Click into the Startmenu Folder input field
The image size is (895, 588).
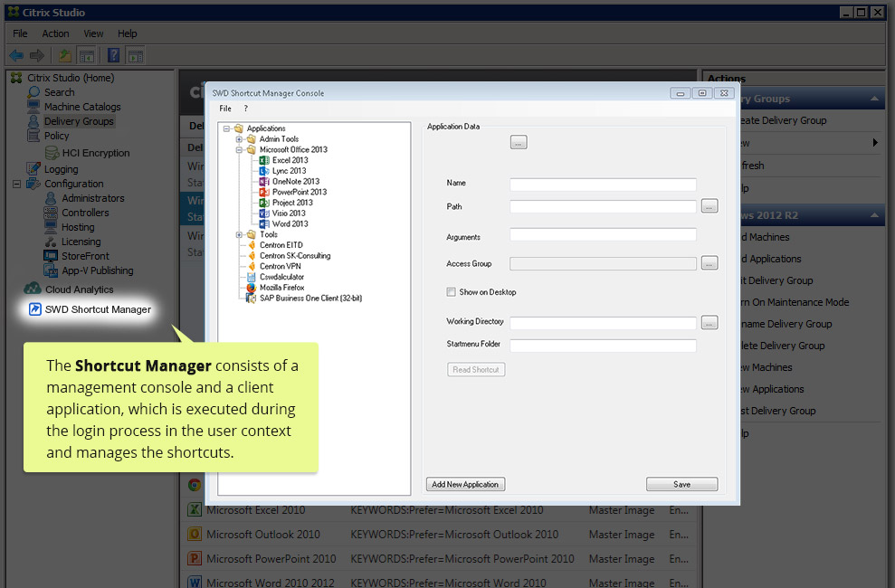coord(603,346)
